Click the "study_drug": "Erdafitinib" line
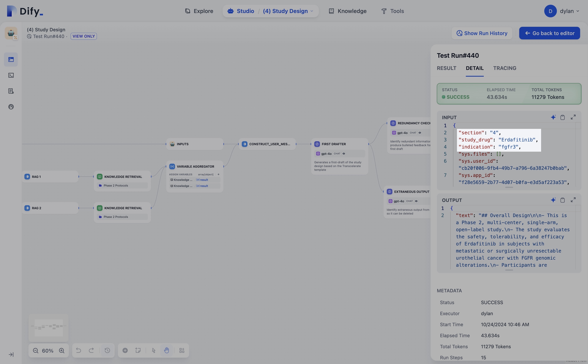The width and height of the screenshot is (588, 364). [x=498, y=140]
